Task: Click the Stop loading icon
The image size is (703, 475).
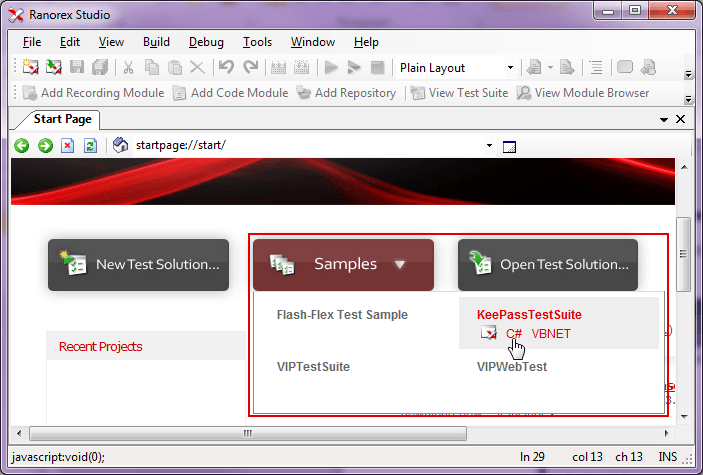Action: click(x=68, y=145)
